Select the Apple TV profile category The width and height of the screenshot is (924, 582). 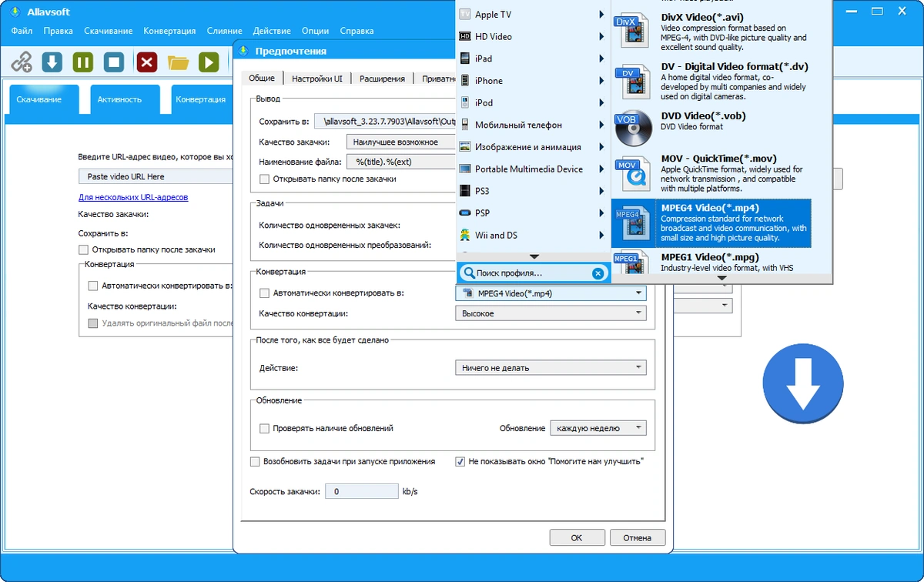pyautogui.click(x=533, y=15)
